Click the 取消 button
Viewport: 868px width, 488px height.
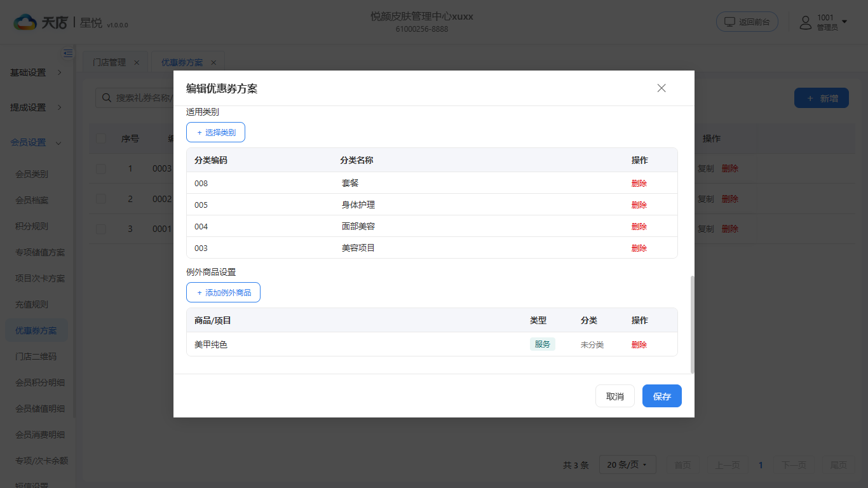point(615,396)
